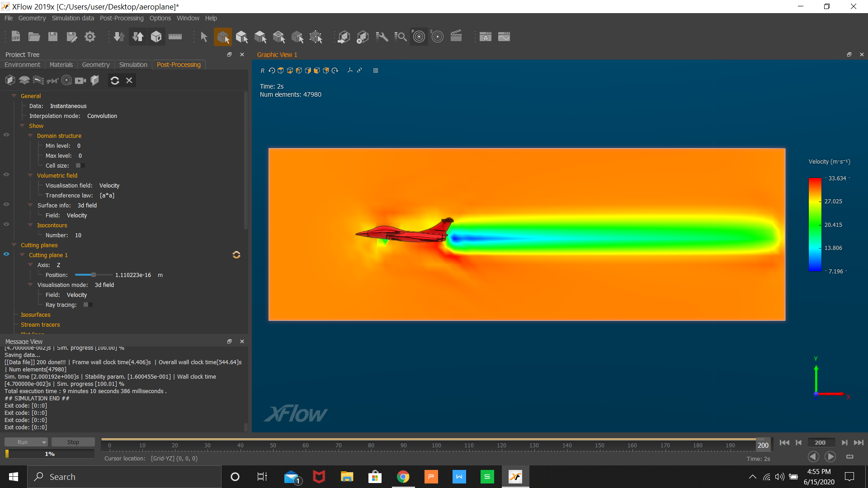The width and height of the screenshot is (868, 488).
Task: Click the Isosurfaces tree item
Action: coord(36,315)
